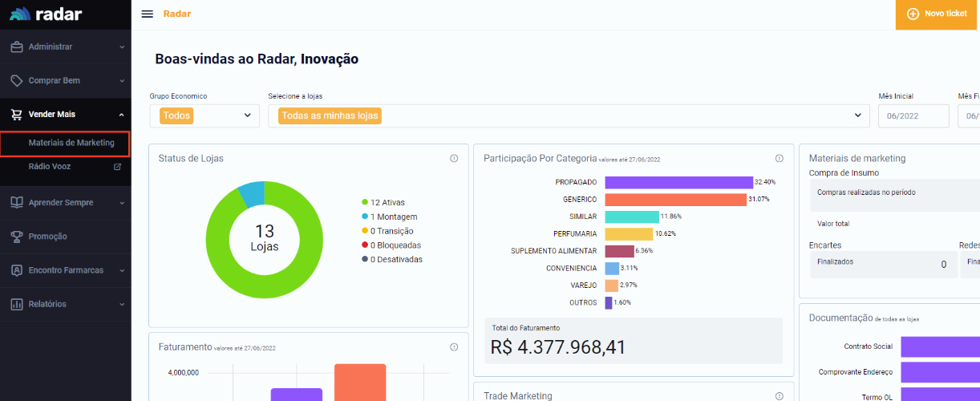Click the purple PROPAGADO bar
The image size is (980, 401).
coord(678,182)
